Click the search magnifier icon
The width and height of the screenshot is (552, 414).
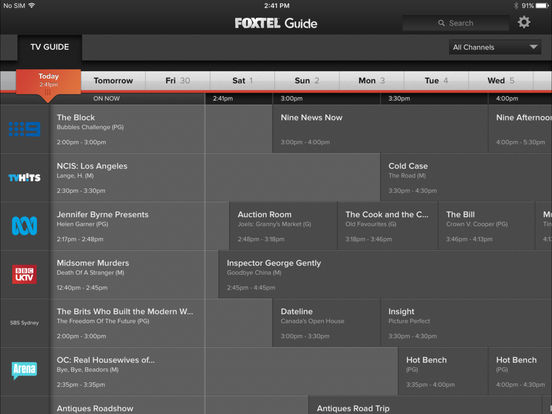point(441,23)
